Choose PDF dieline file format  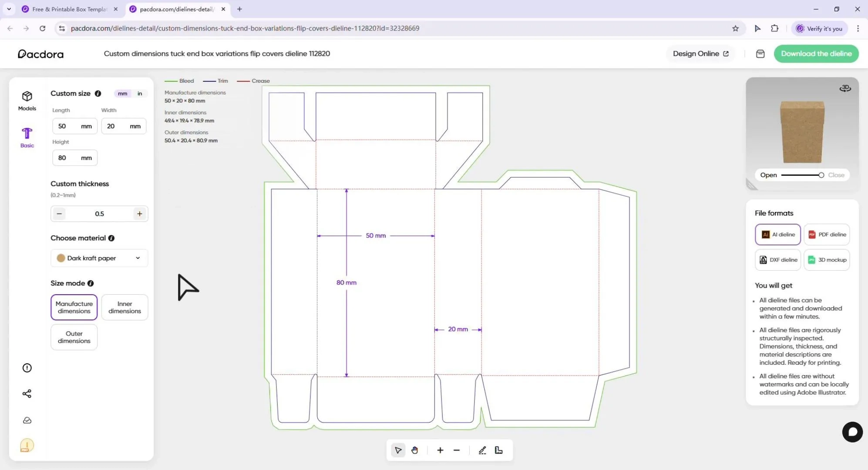[x=827, y=235]
